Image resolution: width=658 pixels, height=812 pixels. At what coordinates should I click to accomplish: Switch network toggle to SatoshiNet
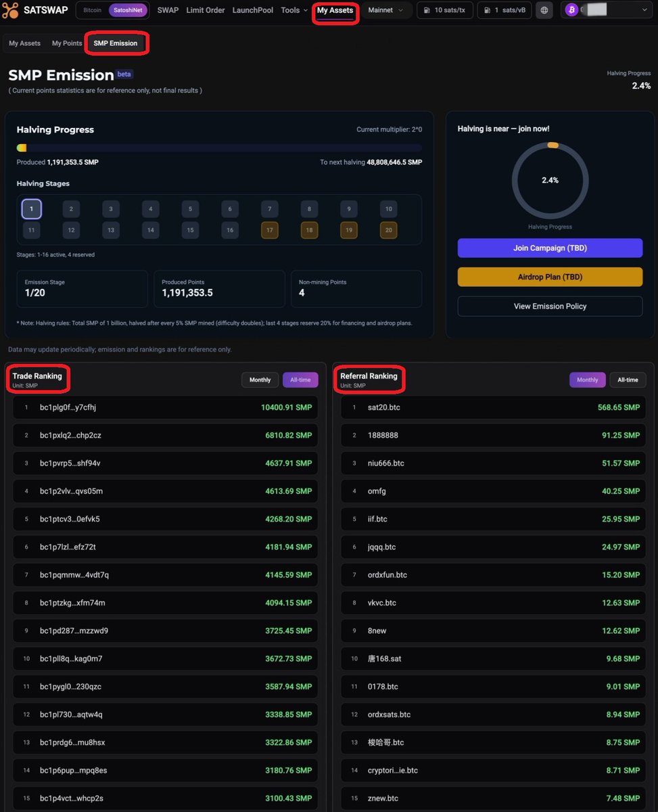click(x=128, y=10)
